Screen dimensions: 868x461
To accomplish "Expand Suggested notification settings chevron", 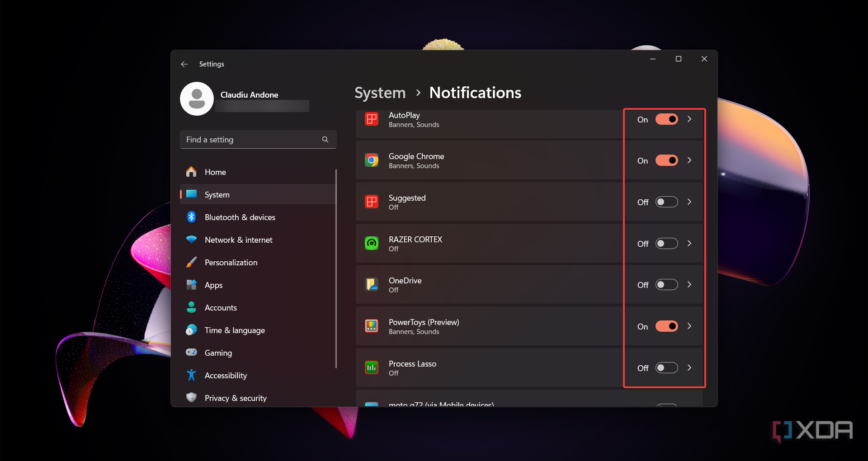I will (689, 202).
